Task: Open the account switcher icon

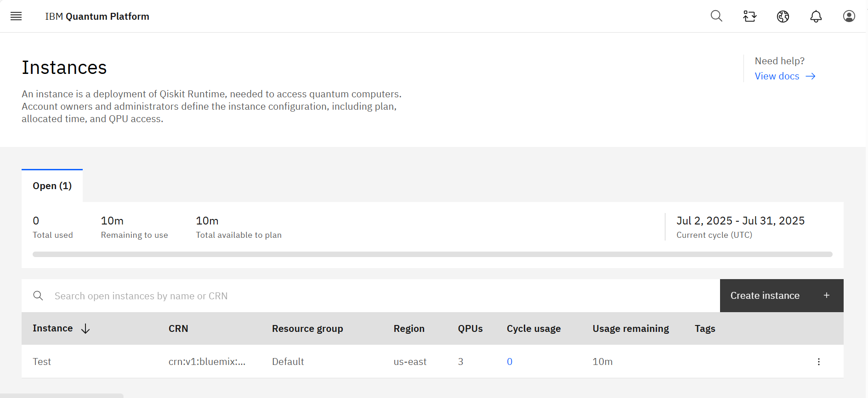Action: 749,17
